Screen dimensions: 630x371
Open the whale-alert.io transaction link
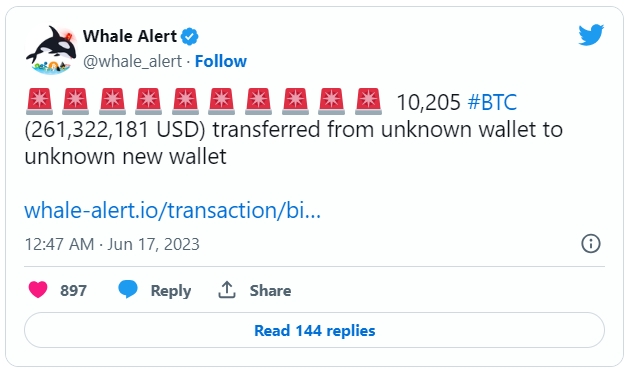click(x=172, y=210)
